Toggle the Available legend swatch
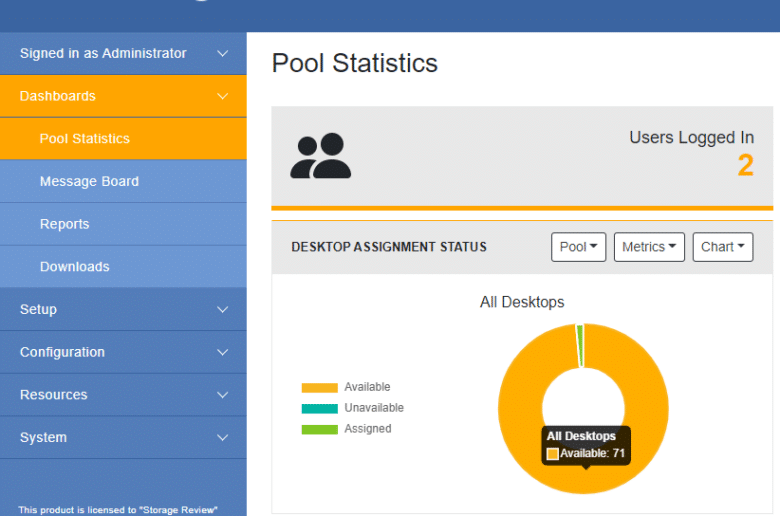 coord(319,388)
